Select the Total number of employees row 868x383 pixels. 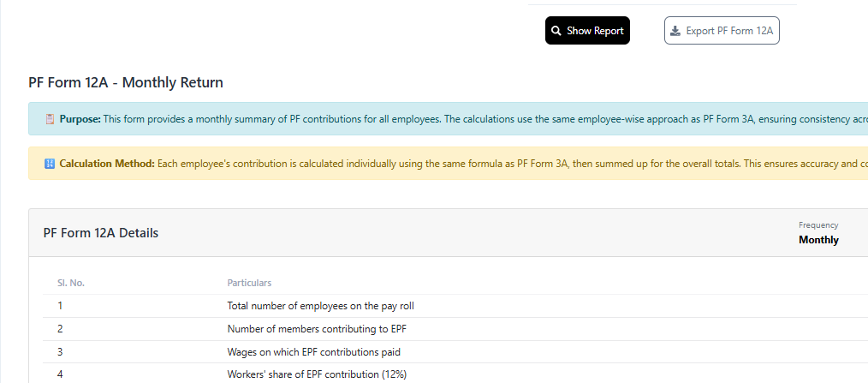(320, 306)
